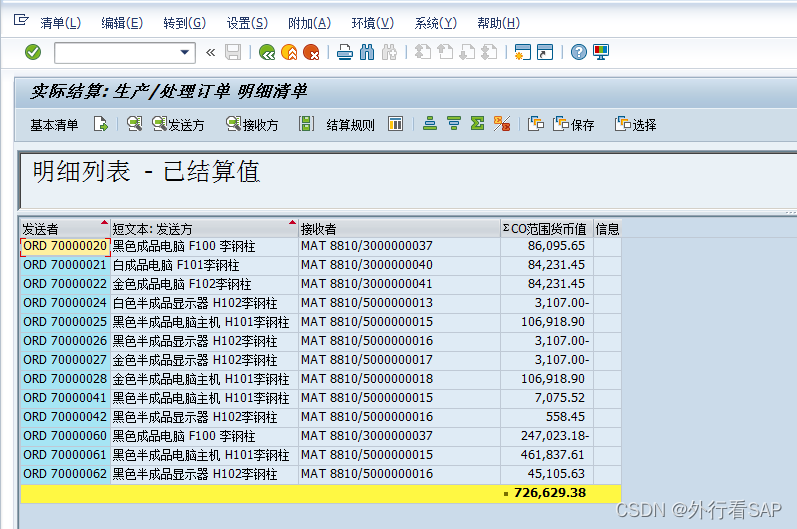Viewport: 797px width, 529px height.
Task: Click the 发送方 button
Action: click(x=178, y=125)
